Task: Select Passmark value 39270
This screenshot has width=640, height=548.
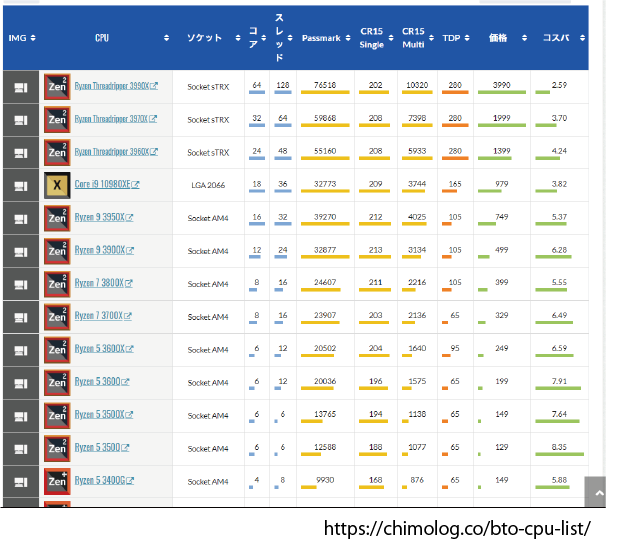Action: tap(325, 217)
